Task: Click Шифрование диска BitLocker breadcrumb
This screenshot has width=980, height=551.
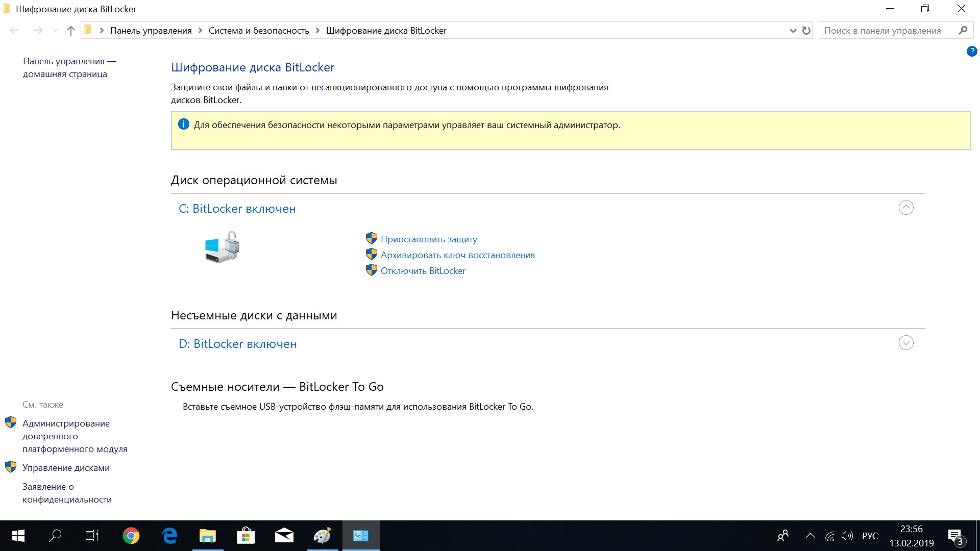Action: [x=386, y=31]
